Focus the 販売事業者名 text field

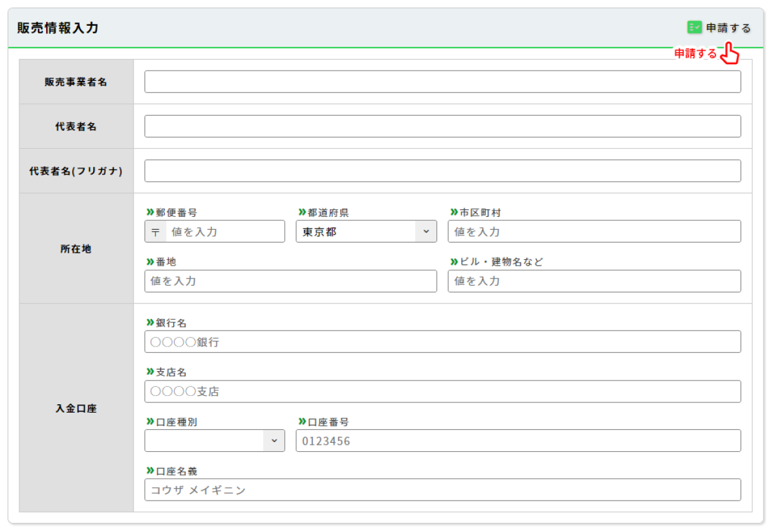[x=442, y=82]
